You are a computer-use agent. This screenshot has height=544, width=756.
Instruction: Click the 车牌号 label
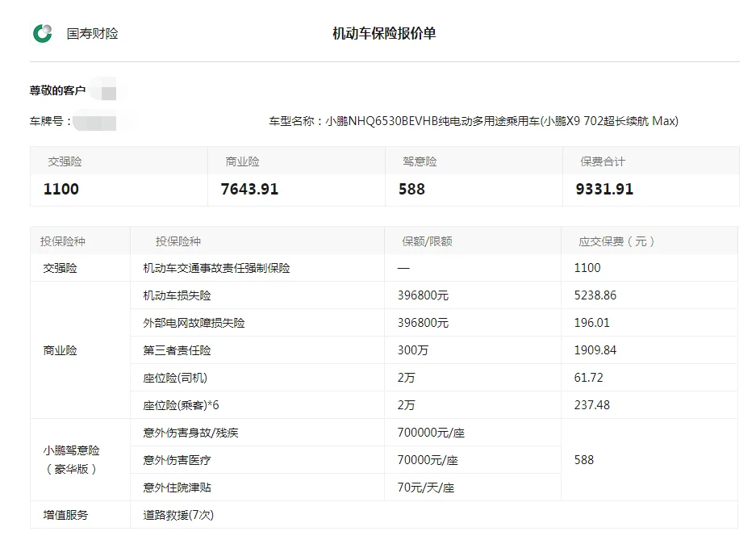click(x=50, y=121)
